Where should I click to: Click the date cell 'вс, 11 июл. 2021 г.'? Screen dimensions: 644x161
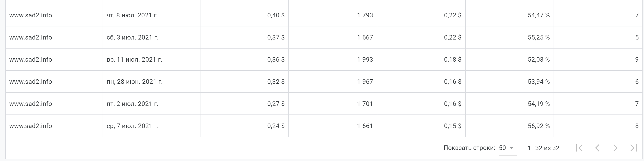[134, 60]
